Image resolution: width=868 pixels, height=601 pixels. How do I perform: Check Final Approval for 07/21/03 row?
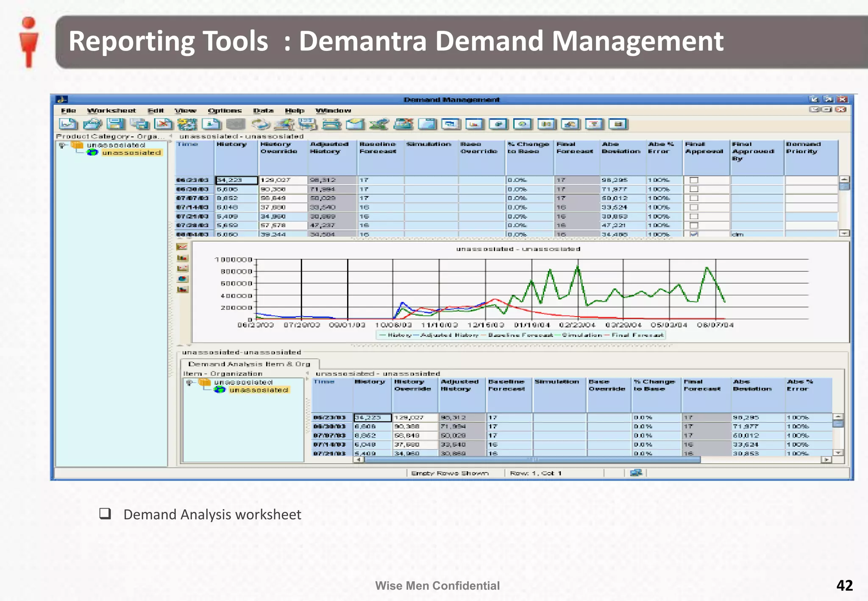[x=694, y=216]
